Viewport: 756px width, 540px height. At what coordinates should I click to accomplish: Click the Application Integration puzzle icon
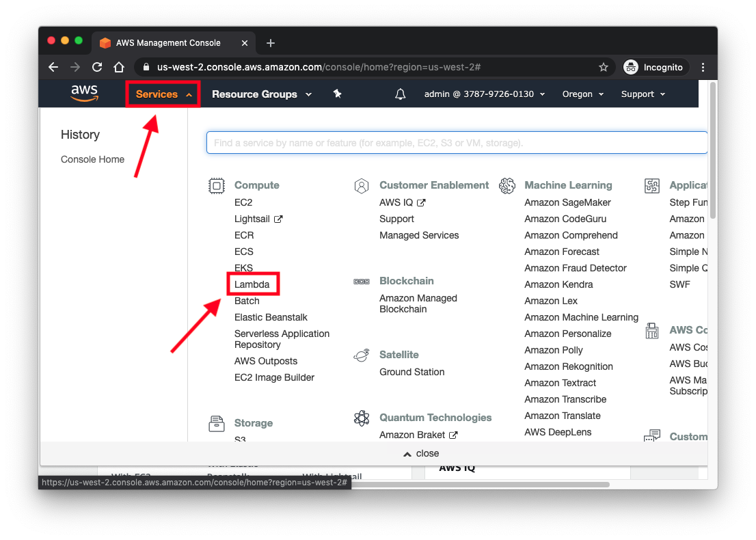(x=652, y=186)
